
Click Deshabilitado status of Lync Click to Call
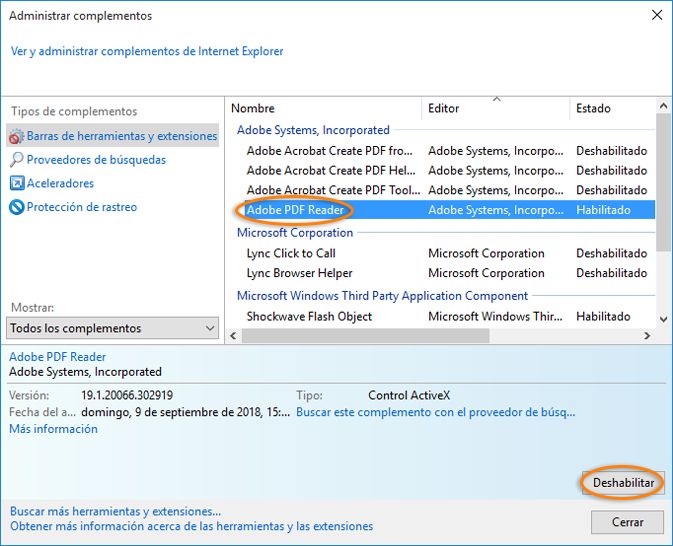point(612,254)
